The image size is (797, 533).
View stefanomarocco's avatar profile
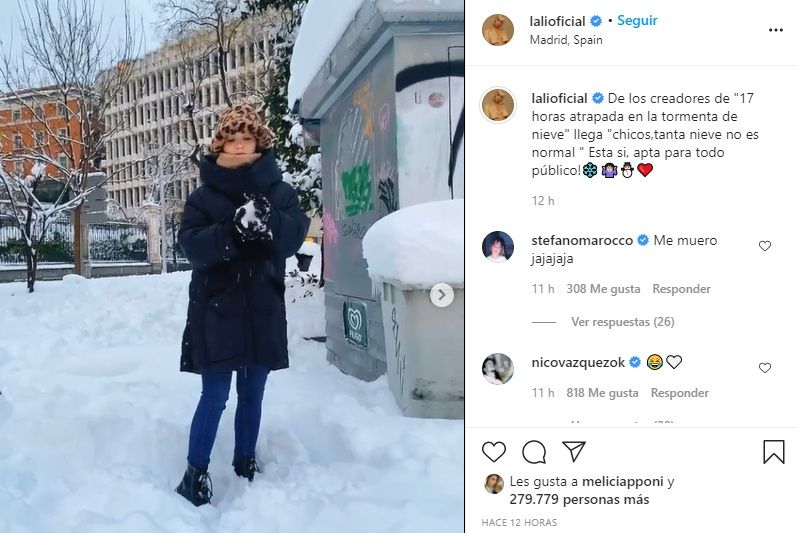coord(498,246)
